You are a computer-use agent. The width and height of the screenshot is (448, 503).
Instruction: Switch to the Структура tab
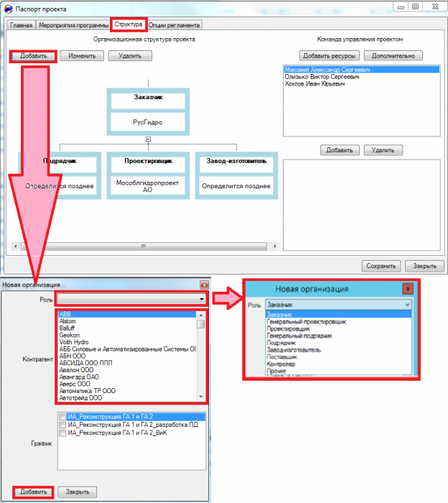click(x=129, y=24)
